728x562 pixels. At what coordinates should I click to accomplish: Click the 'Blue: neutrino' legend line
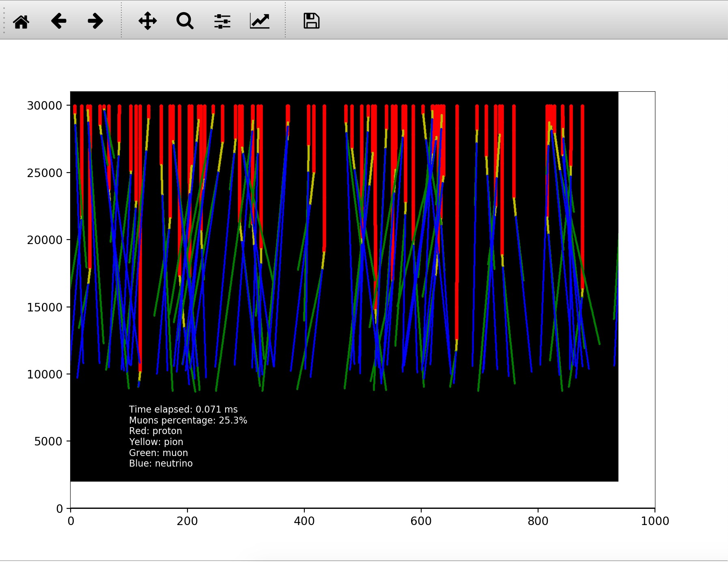[x=161, y=463]
